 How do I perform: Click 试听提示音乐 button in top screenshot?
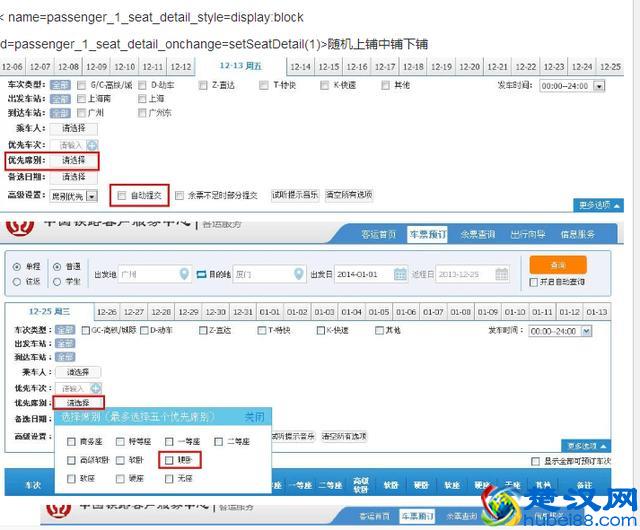click(295, 195)
